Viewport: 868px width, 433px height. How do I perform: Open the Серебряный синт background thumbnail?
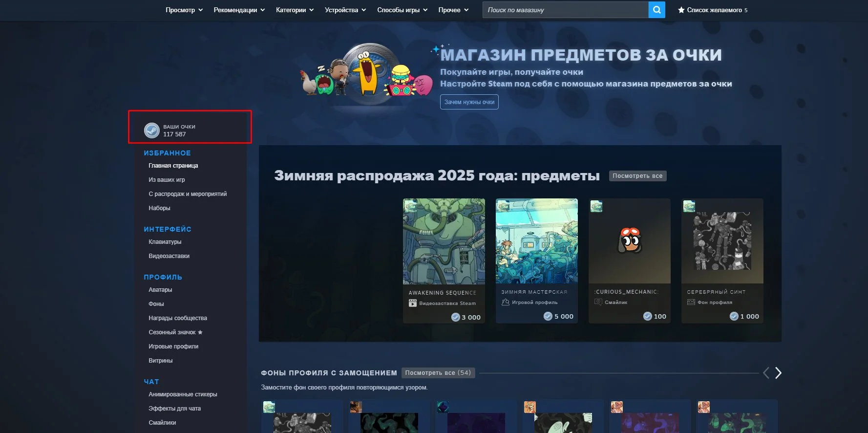tap(722, 241)
